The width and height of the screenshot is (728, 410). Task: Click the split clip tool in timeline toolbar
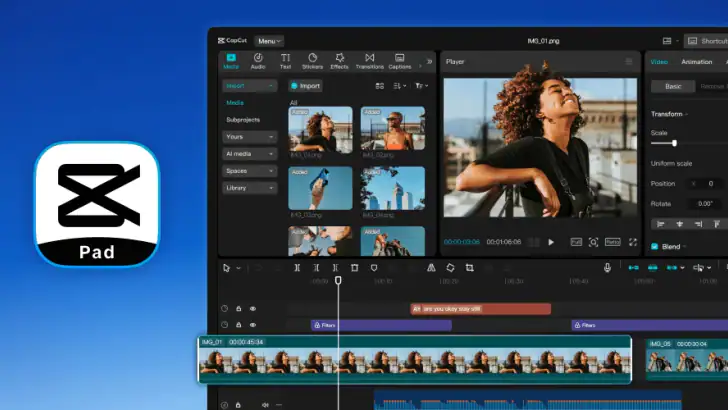coord(297,268)
